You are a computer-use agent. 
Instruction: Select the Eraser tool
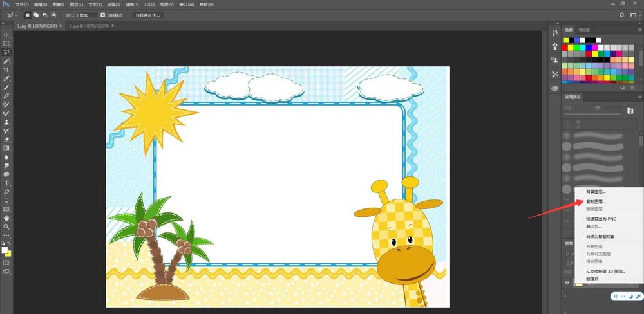[6, 140]
